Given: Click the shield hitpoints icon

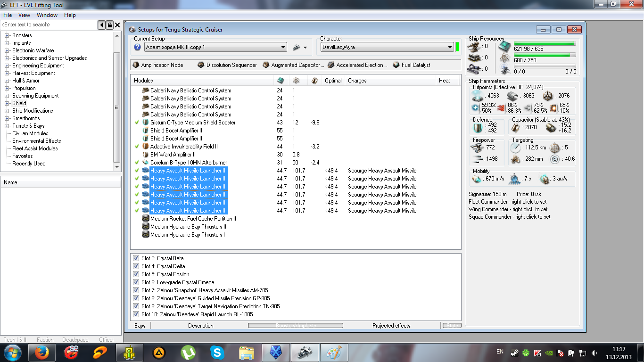Looking at the screenshot, I should tap(479, 96).
